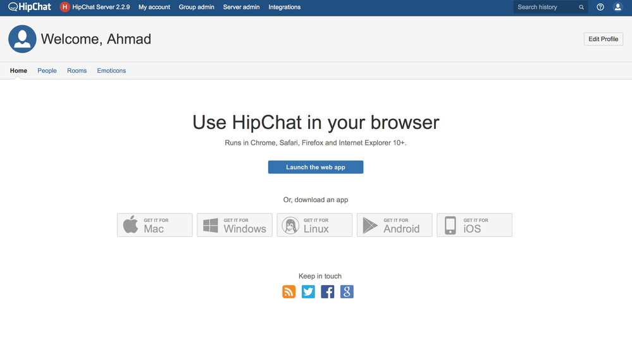This screenshot has height=364, width=632.
Task: Download HipChat for Linux
Action: 314,225
